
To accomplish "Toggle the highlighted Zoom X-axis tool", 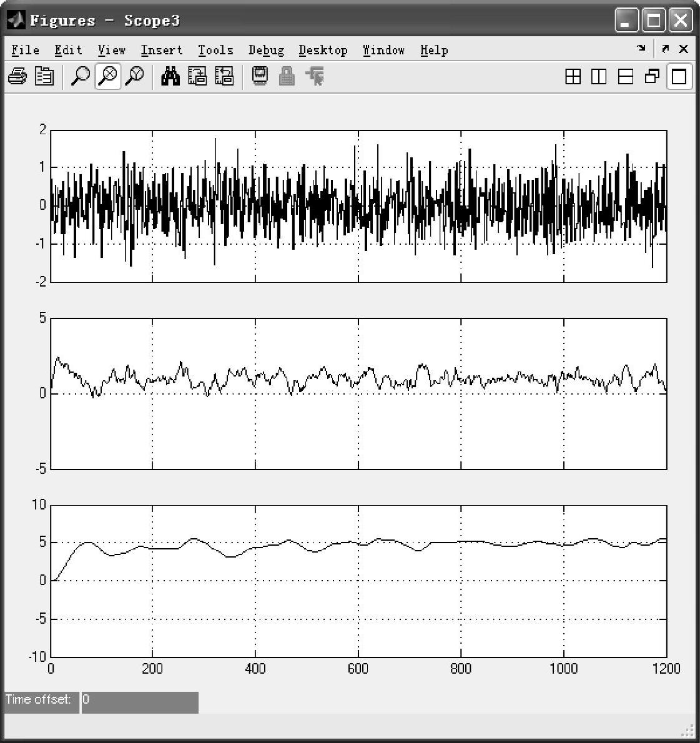I will click(107, 77).
